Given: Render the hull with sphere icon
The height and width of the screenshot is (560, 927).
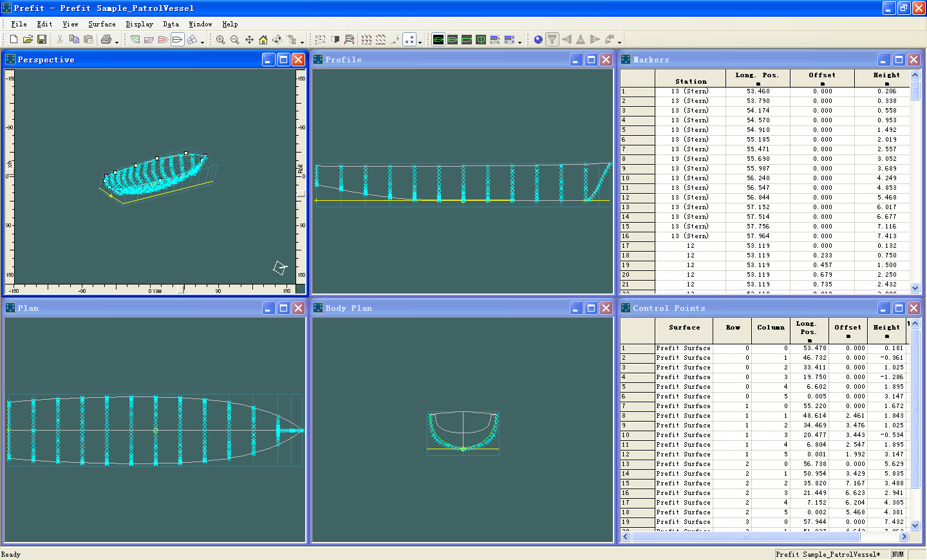Looking at the screenshot, I should click(539, 39).
